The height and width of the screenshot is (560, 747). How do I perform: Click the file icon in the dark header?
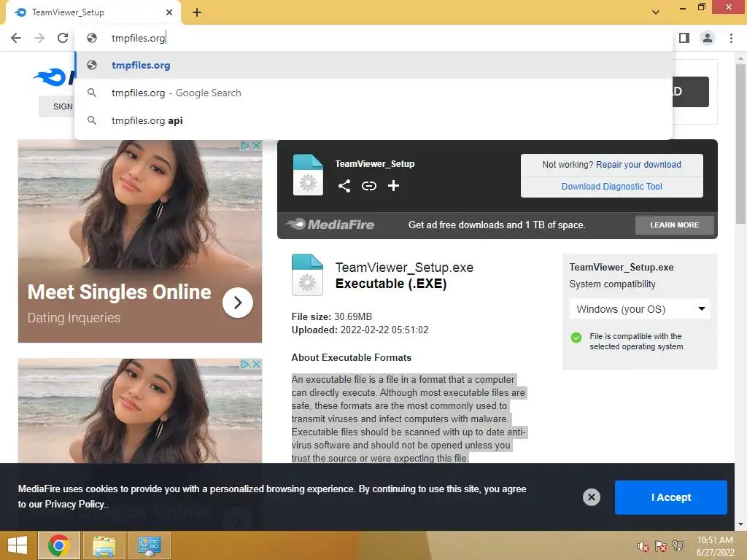coord(308,175)
